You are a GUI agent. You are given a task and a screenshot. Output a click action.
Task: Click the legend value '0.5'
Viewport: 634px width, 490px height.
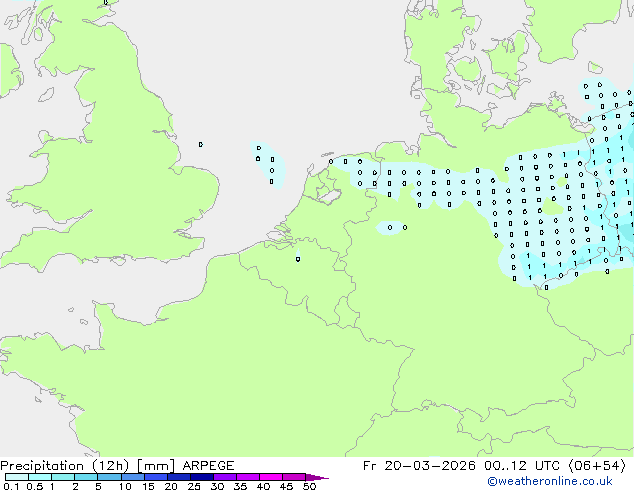34,486
